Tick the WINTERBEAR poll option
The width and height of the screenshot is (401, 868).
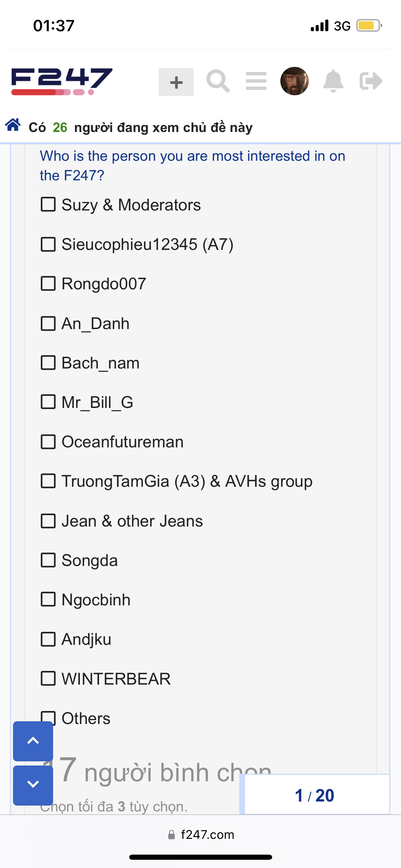coord(48,678)
